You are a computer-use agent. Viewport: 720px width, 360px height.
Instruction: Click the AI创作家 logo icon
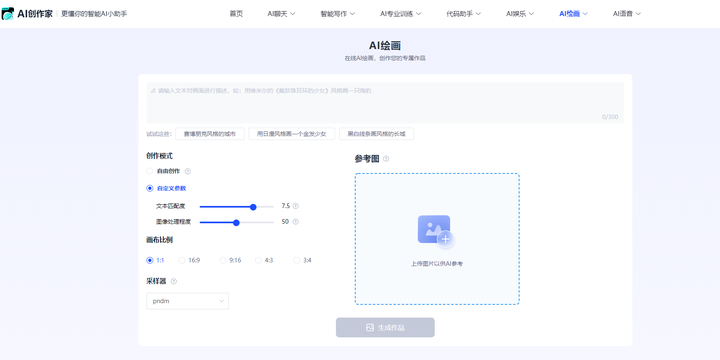pos(8,14)
